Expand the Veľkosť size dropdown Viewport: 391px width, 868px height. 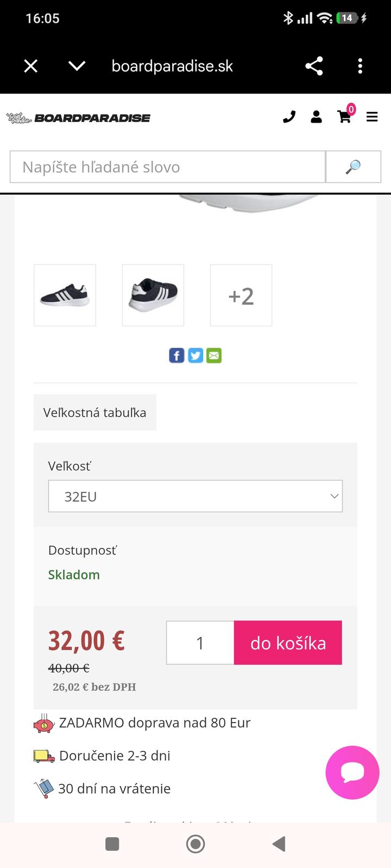click(195, 496)
